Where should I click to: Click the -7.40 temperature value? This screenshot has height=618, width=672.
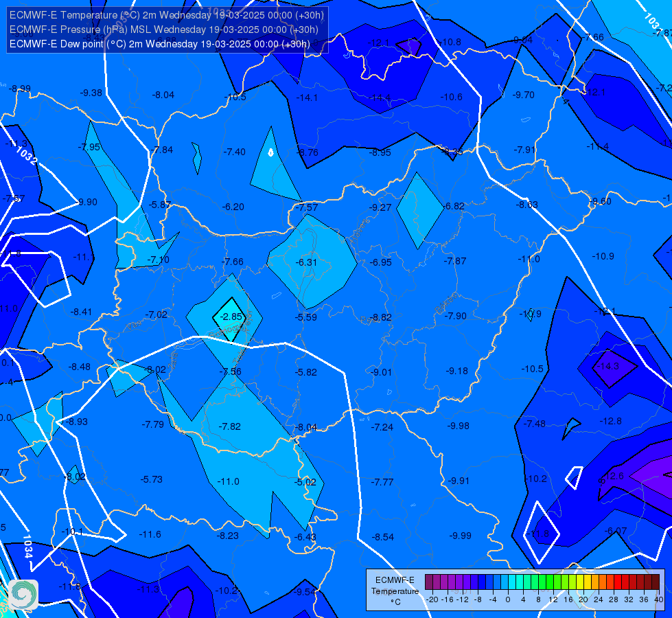coord(235,152)
